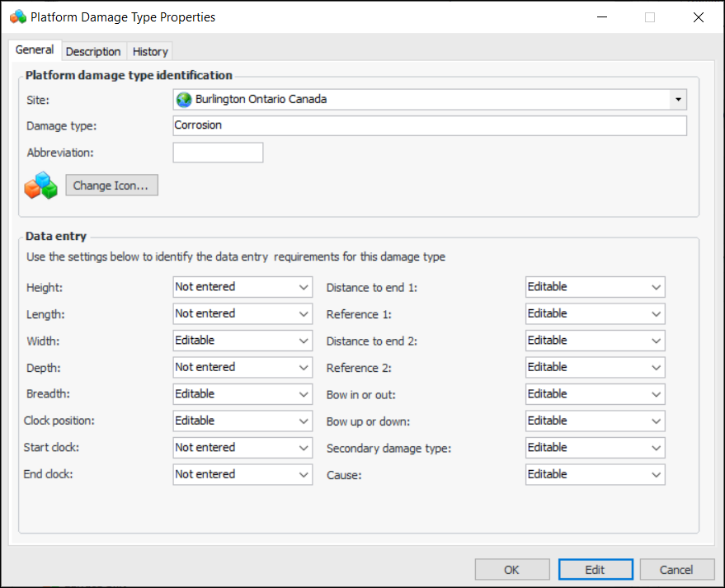Switch to the Description tab
The width and height of the screenshot is (725, 588).
[x=93, y=51]
